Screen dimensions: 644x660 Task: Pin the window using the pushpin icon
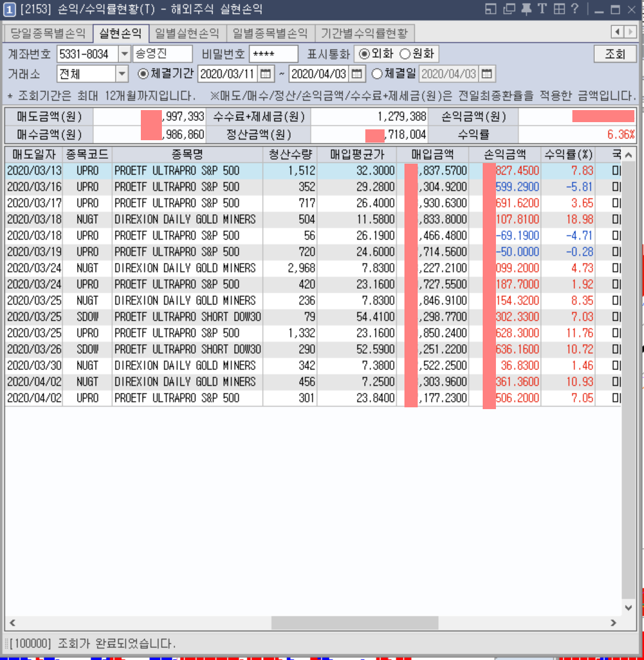click(x=526, y=8)
